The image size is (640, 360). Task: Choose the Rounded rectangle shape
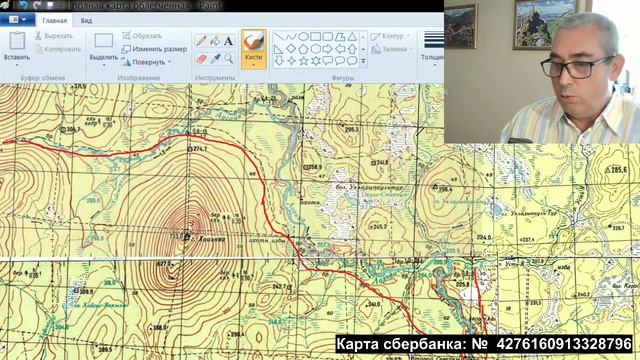328,37
